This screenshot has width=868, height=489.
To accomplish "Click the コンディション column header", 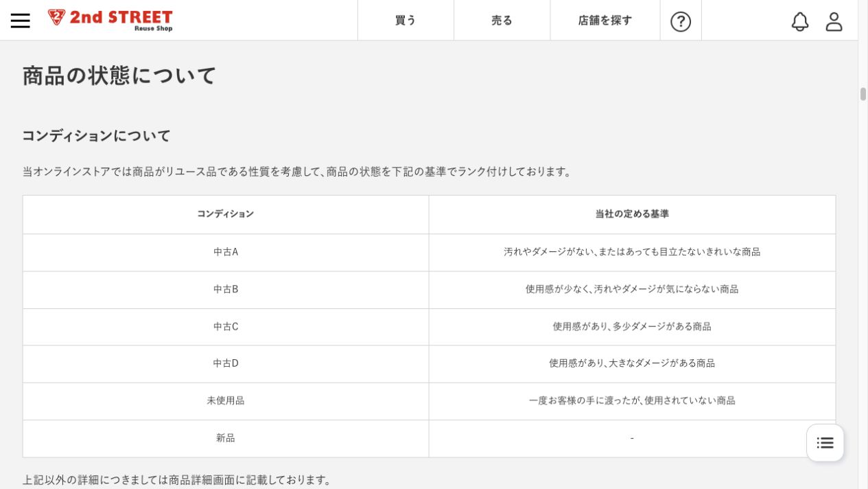I will [226, 214].
